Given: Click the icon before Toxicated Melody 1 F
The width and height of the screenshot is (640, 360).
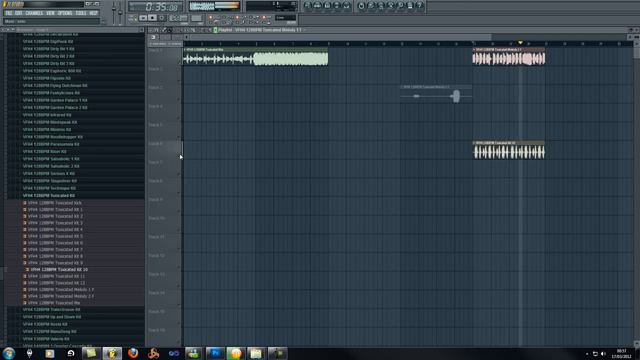Looking at the screenshot, I should 25,289.
